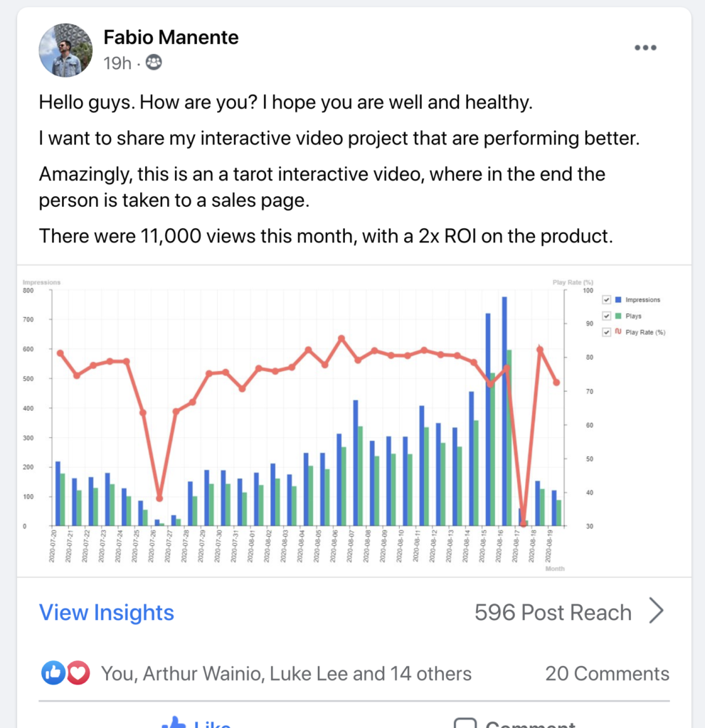705x728 pixels.
Task: Tap the Like thumb icon at bottom
Action: pos(175,722)
